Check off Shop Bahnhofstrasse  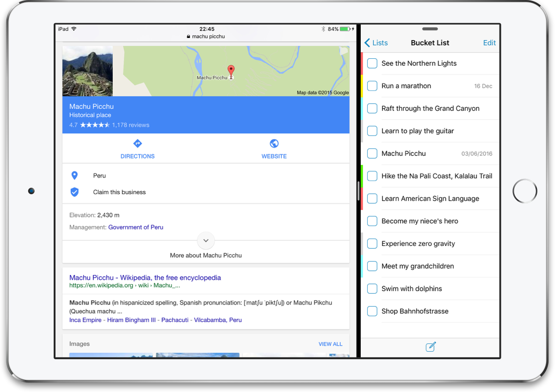[x=372, y=311]
